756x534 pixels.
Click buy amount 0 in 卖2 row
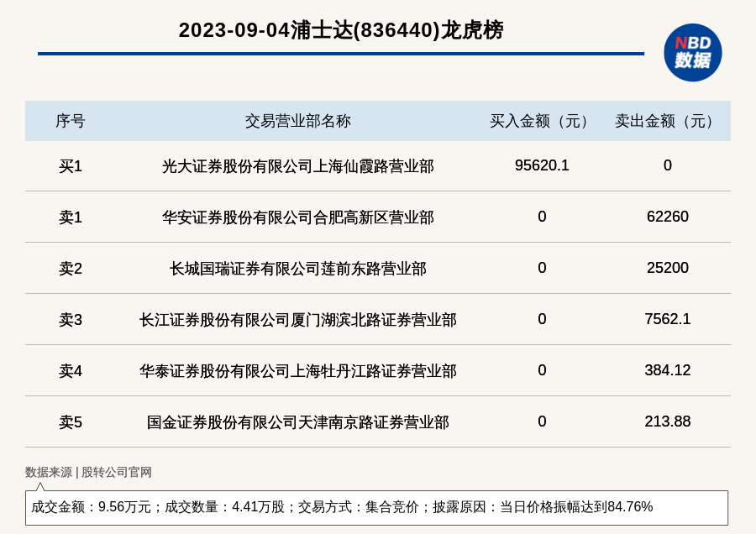pos(542,268)
